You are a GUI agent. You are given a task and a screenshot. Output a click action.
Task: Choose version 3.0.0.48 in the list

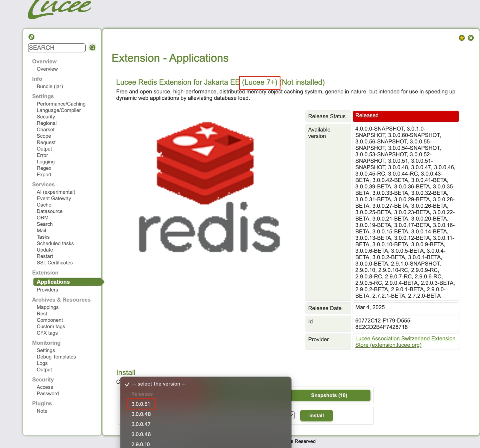141,414
